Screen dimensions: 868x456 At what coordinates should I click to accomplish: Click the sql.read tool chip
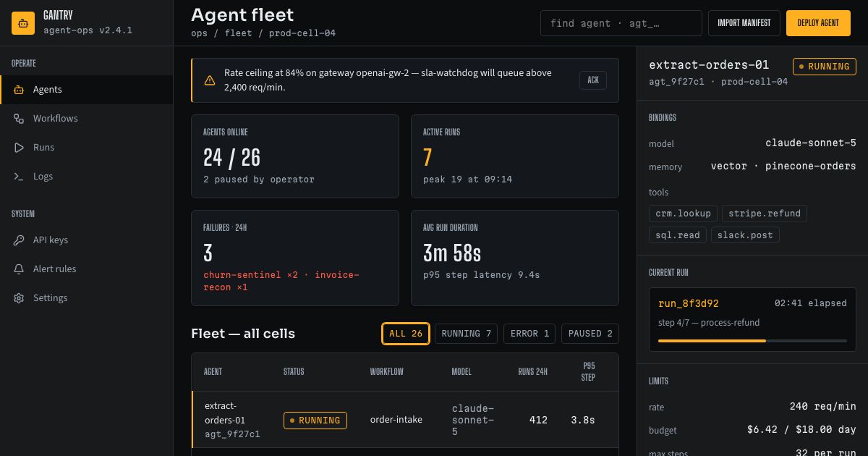678,235
